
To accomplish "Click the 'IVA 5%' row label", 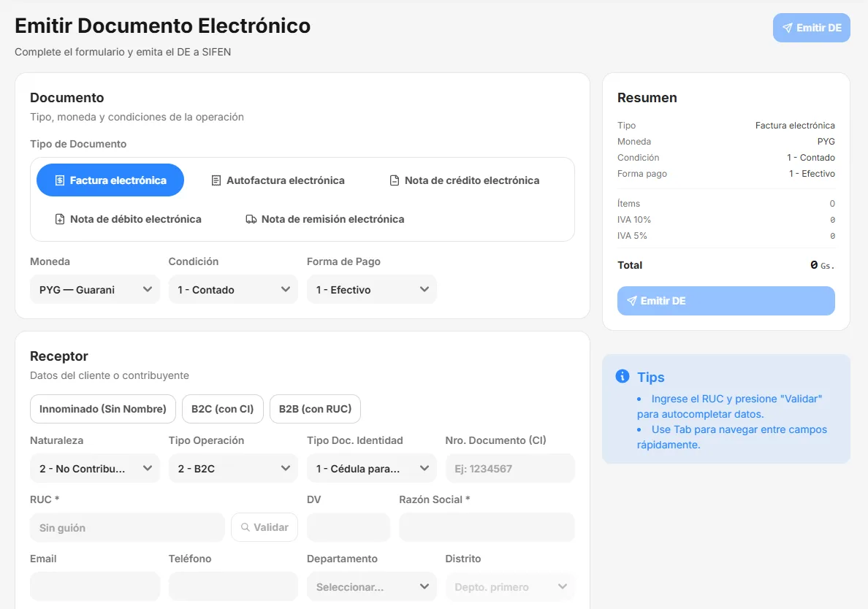I will click(x=632, y=236).
